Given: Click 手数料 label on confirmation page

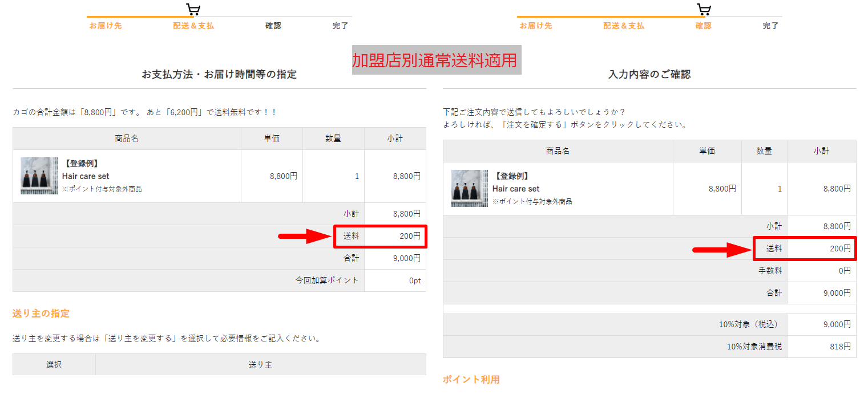Looking at the screenshot, I should coord(770,271).
